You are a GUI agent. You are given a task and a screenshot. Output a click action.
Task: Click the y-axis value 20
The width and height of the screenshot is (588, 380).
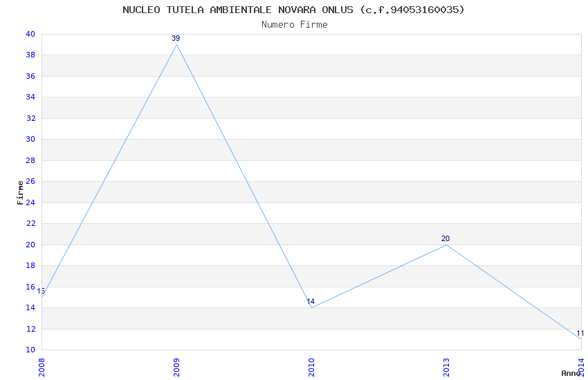click(30, 245)
